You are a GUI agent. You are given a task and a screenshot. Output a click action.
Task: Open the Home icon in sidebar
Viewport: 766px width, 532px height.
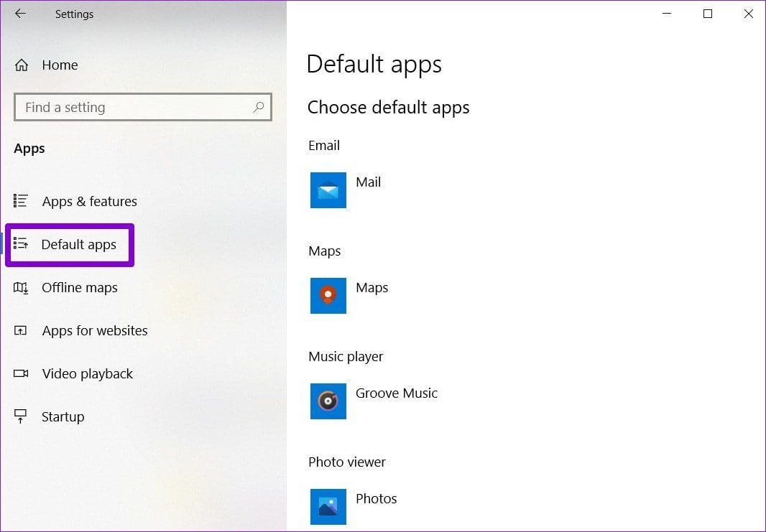coord(22,65)
